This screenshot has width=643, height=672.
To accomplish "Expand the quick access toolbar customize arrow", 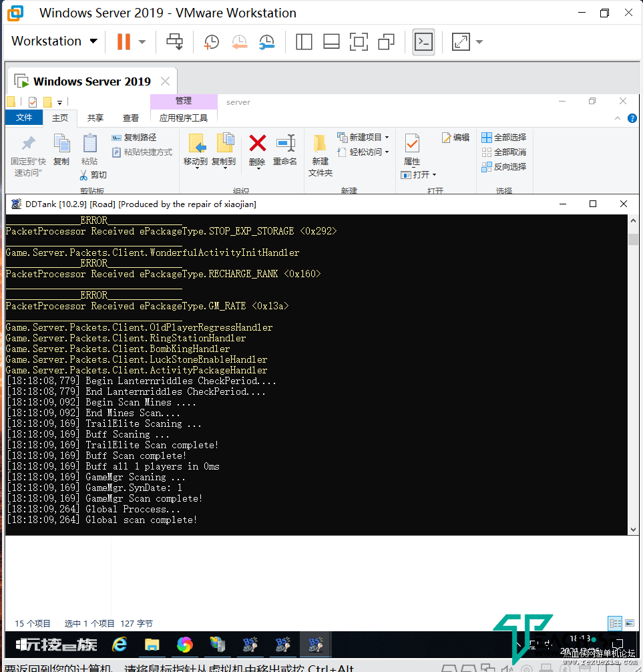I will click(x=59, y=102).
